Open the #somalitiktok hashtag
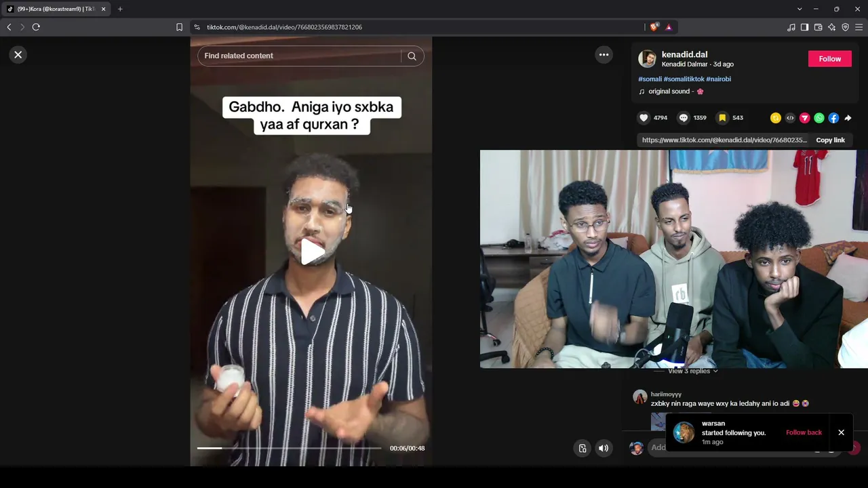Screen dimensions: 868x488 (x=684, y=79)
